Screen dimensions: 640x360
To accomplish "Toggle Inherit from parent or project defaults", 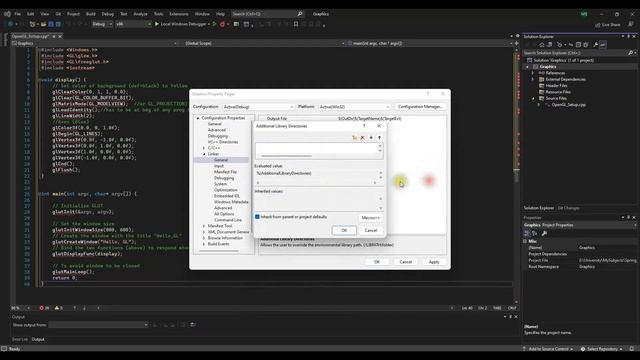I will pyautogui.click(x=257, y=217).
